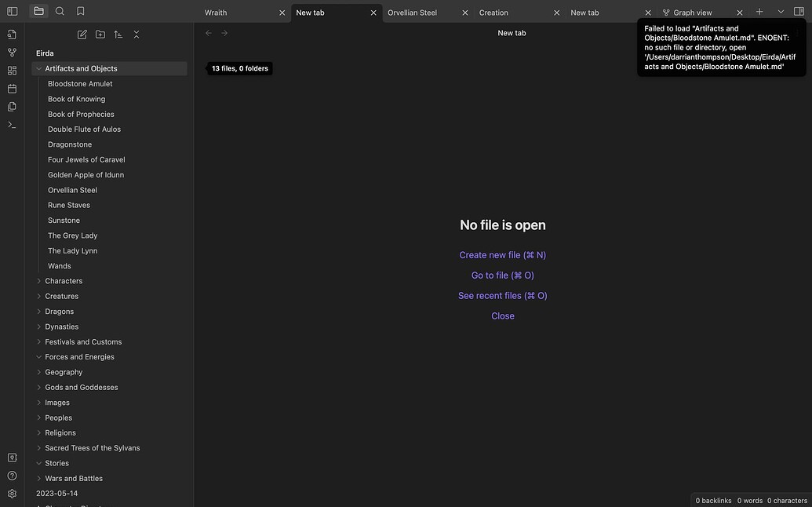Image resolution: width=812 pixels, height=507 pixels.
Task: Collapse the Artifacts and Objects folder
Action: [x=39, y=69]
